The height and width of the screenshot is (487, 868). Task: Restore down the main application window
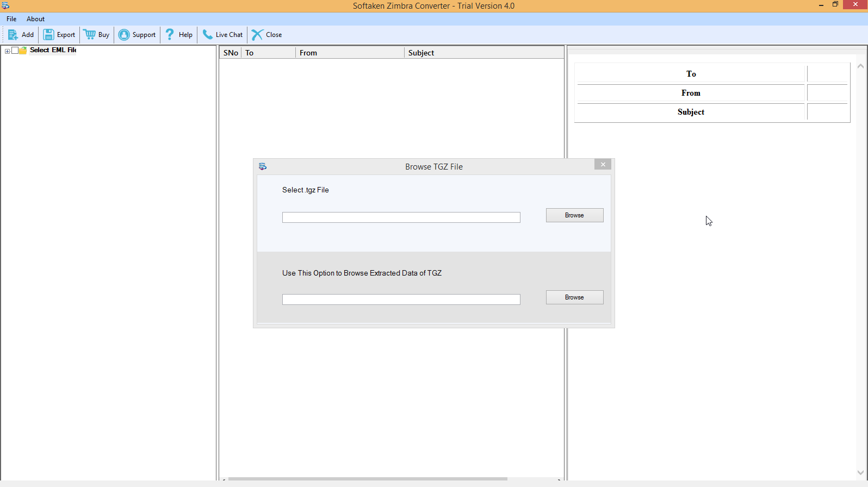click(835, 5)
